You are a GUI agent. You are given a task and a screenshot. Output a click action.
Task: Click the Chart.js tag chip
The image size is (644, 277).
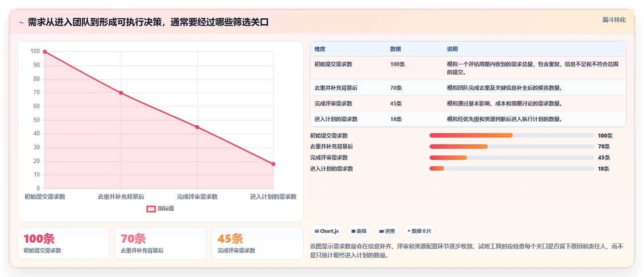click(x=326, y=231)
